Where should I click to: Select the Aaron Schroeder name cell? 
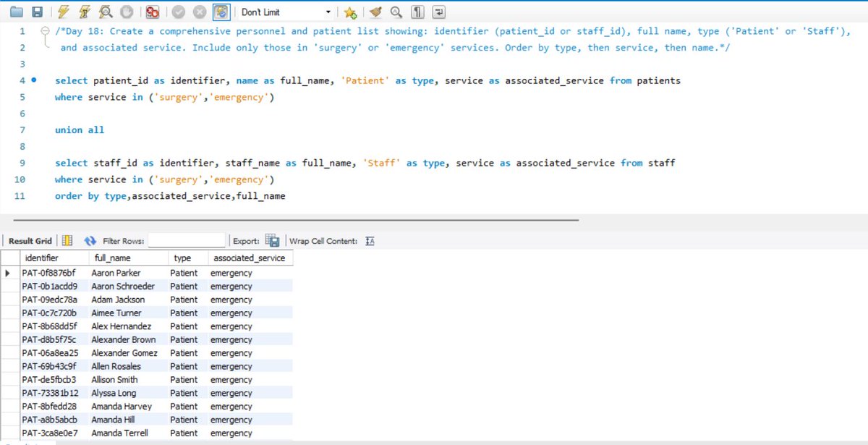(x=128, y=287)
